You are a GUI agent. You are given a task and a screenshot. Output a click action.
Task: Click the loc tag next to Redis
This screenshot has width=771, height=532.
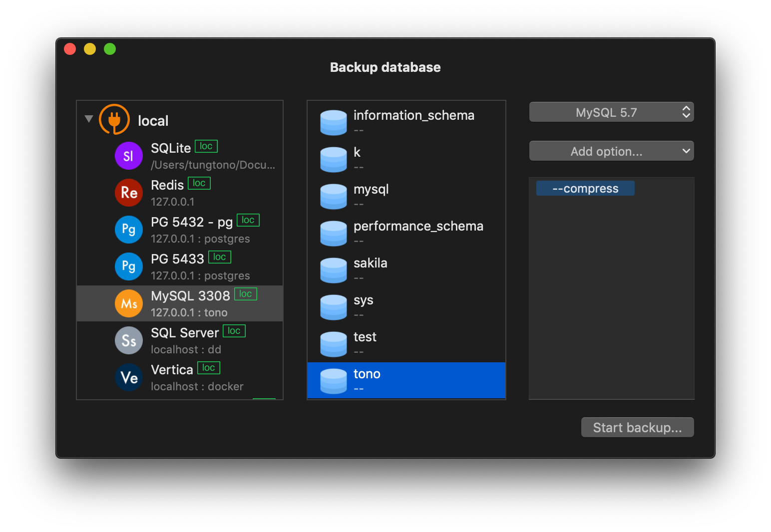(199, 183)
